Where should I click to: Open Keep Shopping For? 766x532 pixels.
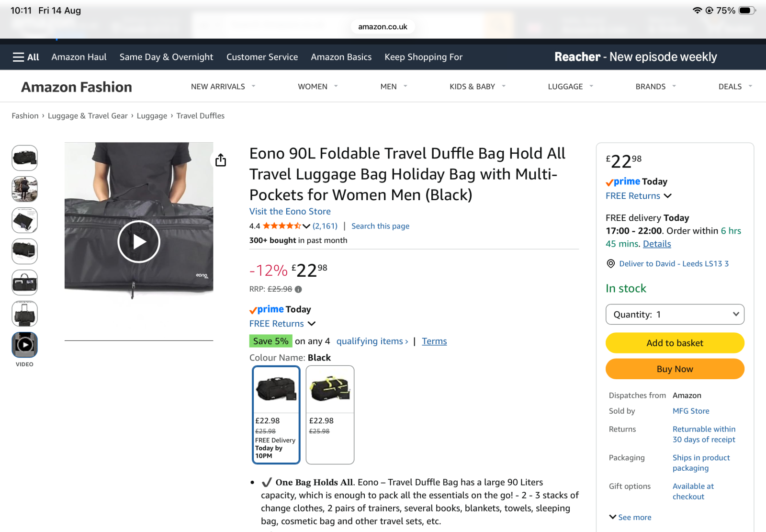point(423,57)
